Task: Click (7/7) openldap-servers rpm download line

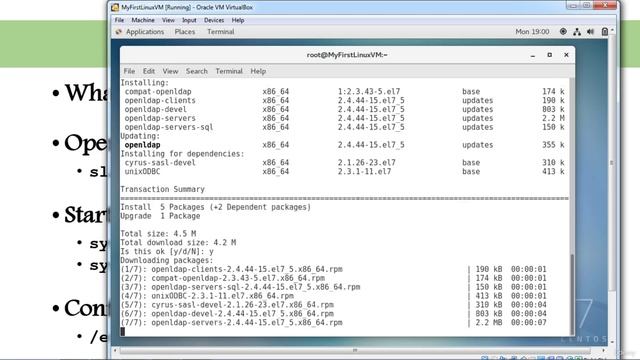Action: [x=333, y=322]
